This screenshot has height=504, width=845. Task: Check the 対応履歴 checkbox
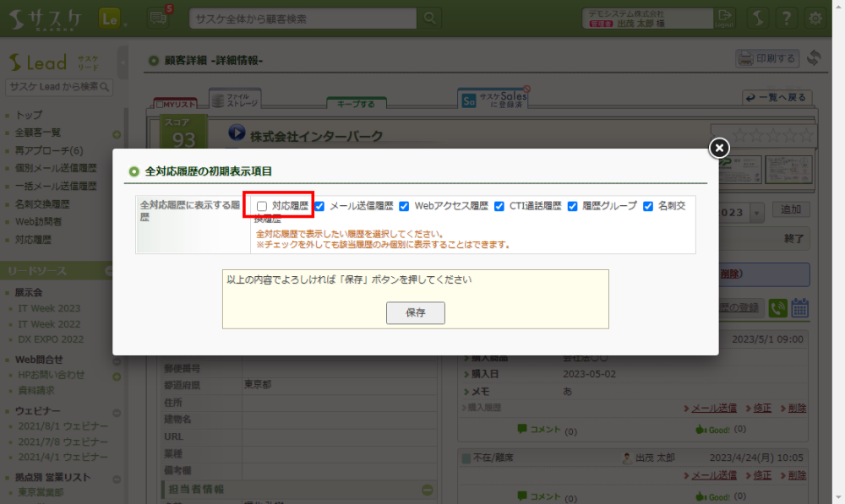[x=262, y=206]
